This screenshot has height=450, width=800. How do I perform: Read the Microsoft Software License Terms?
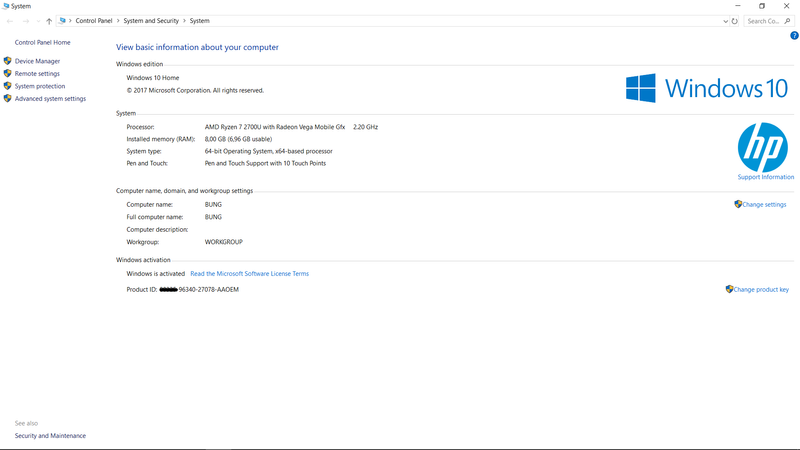click(x=249, y=273)
